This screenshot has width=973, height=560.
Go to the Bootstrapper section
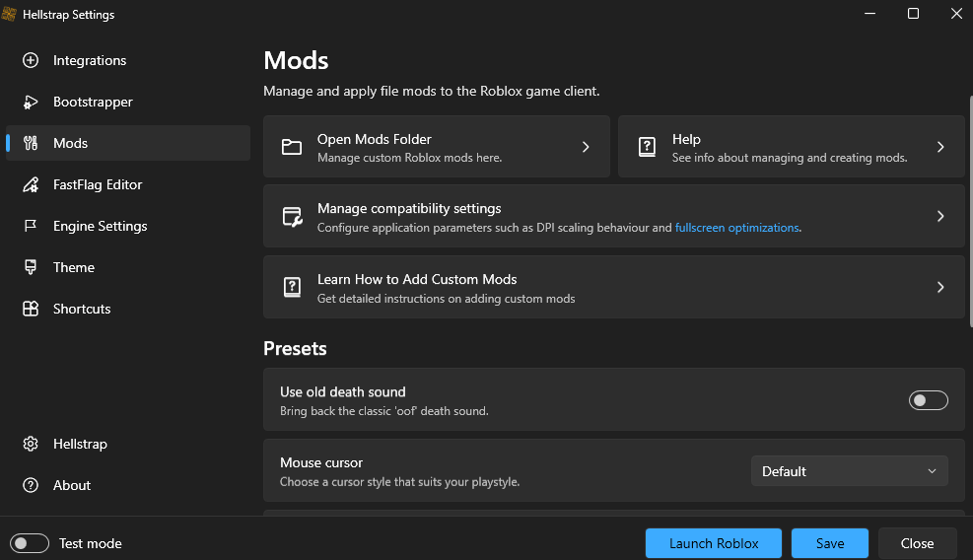[128, 102]
